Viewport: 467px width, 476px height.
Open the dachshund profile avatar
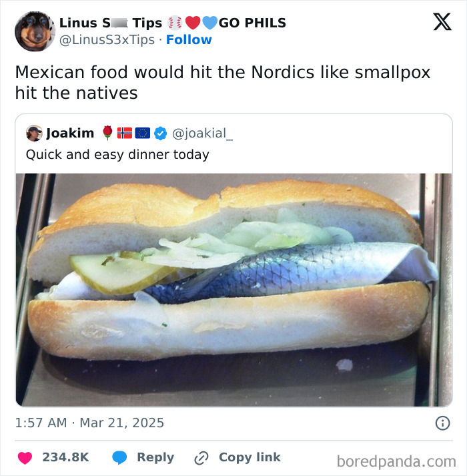(x=35, y=31)
